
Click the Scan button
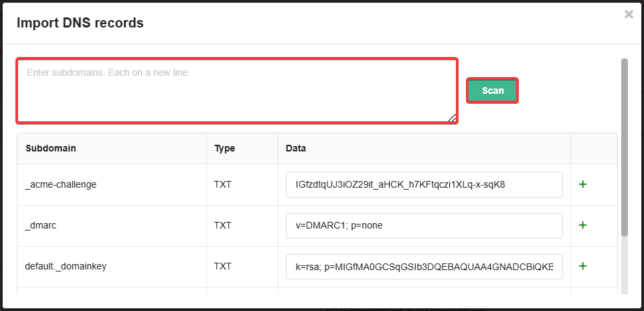tap(493, 90)
